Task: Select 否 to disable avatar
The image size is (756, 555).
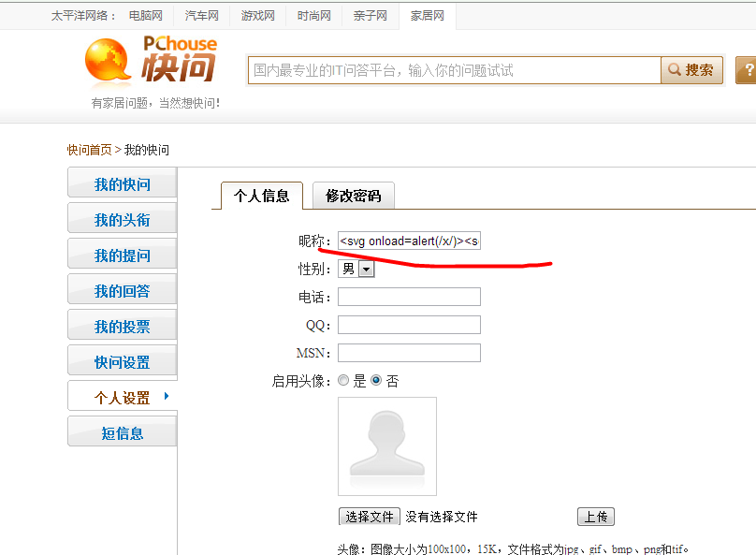Action: 376,380
